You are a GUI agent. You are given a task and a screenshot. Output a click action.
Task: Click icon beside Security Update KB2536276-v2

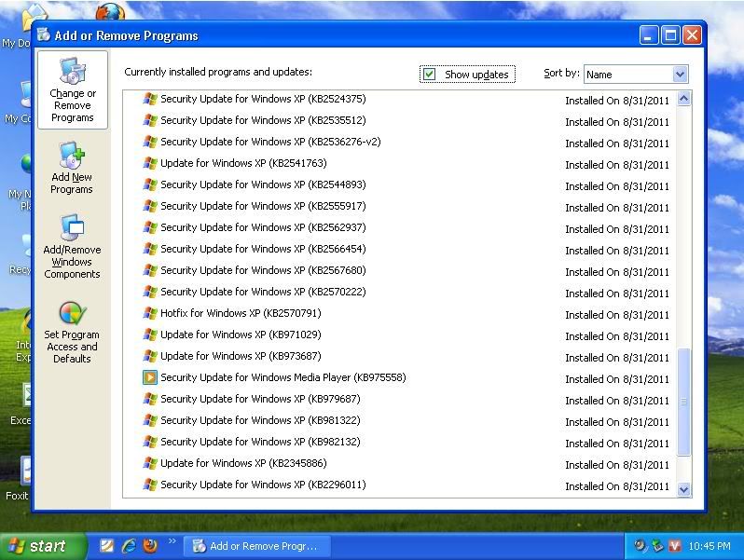click(x=150, y=142)
